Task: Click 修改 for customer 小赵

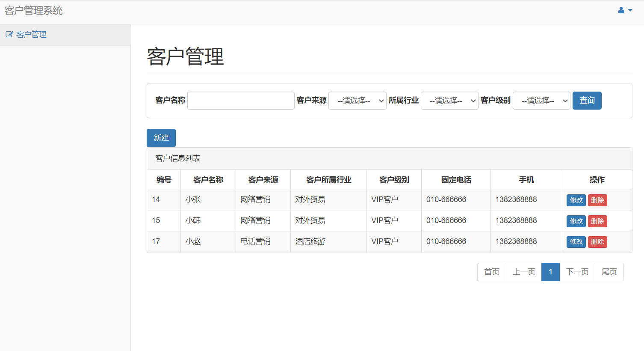Action: 576,242
